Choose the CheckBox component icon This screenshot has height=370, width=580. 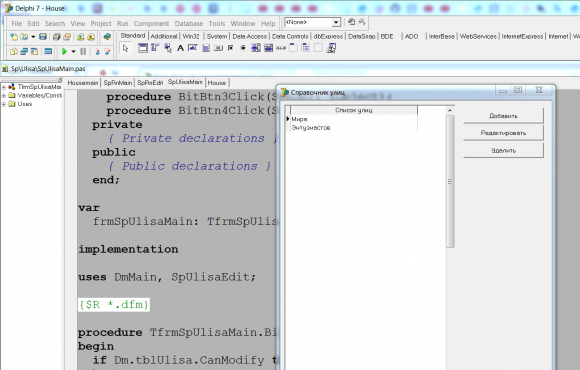[x=230, y=48]
